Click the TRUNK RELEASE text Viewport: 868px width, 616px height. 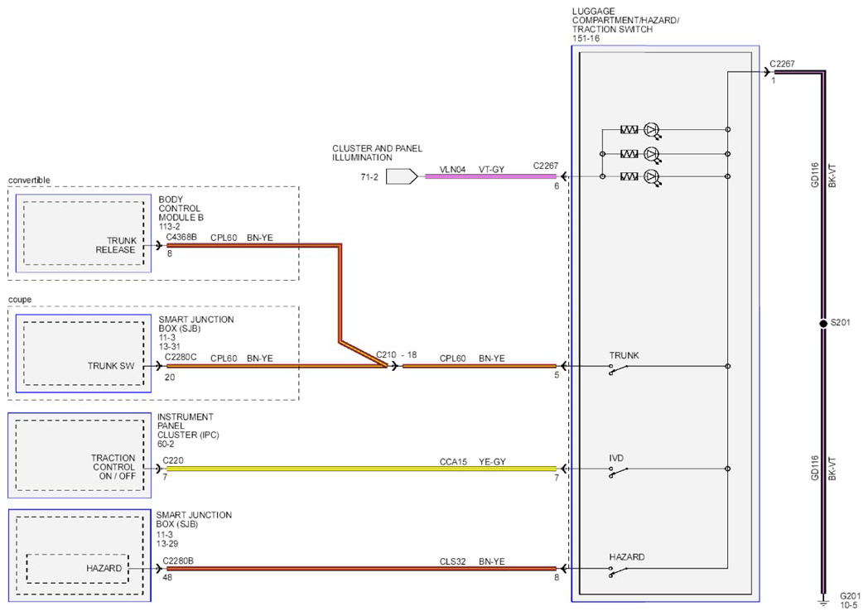(x=116, y=245)
